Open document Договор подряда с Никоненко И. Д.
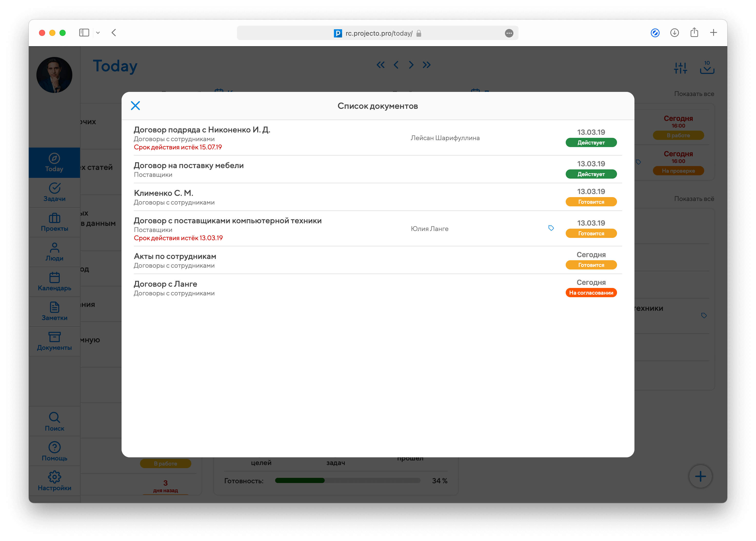Image resolution: width=756 pixels, height=541 pixels. (202, 130)
